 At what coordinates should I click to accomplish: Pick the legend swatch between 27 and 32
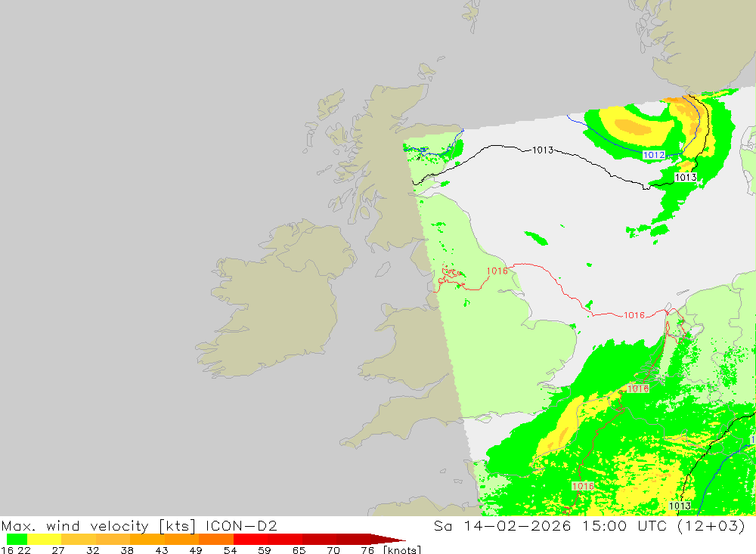click(79, 539)
